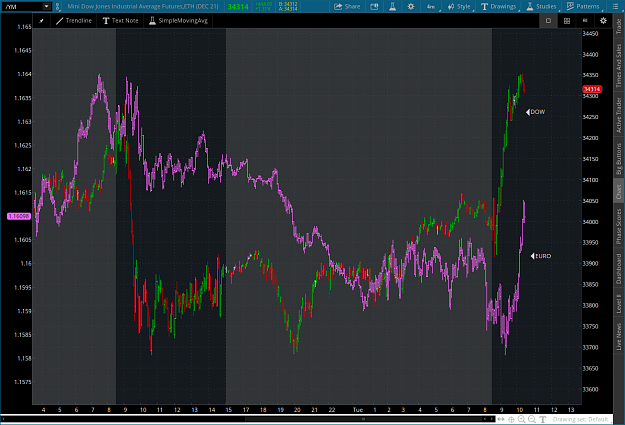Select the Text Note tool
Viewport: 625px width, 425px height.
click(x=120, y=21)
